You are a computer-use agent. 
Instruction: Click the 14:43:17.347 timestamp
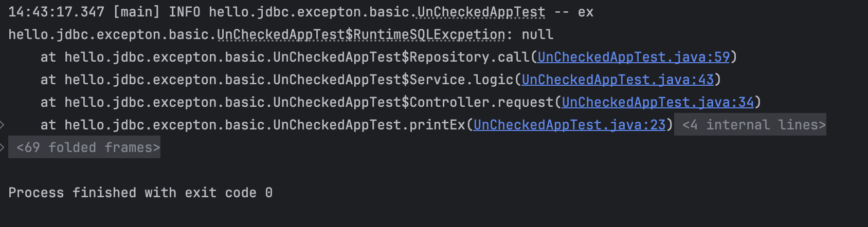(x=56, y=12)
